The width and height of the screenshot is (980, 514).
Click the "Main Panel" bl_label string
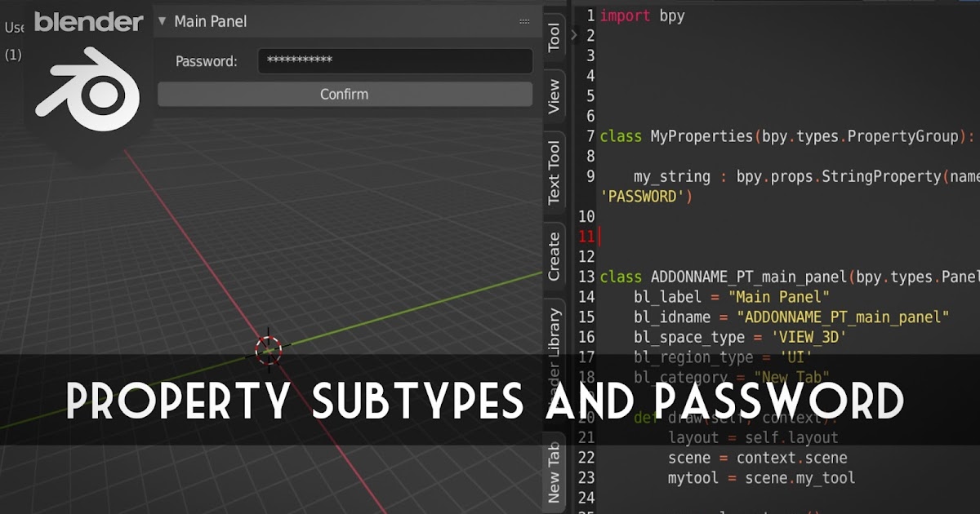780,296
